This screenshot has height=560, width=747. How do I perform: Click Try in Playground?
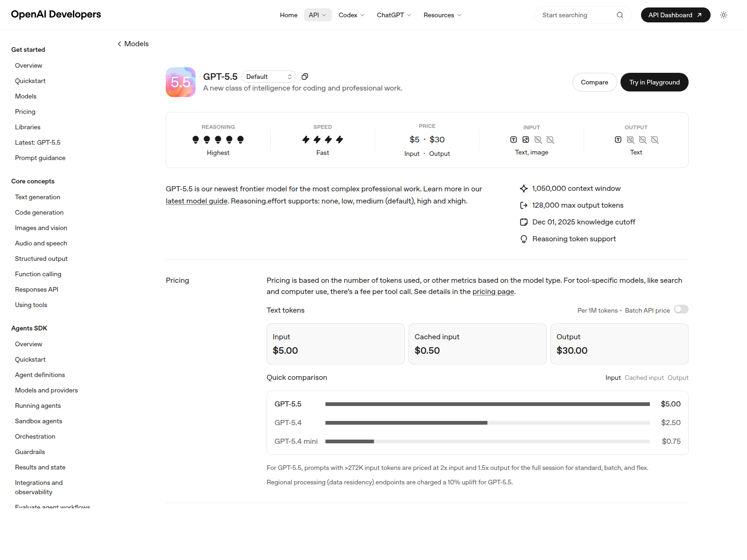pyautogui.click(x=654, y=82)
